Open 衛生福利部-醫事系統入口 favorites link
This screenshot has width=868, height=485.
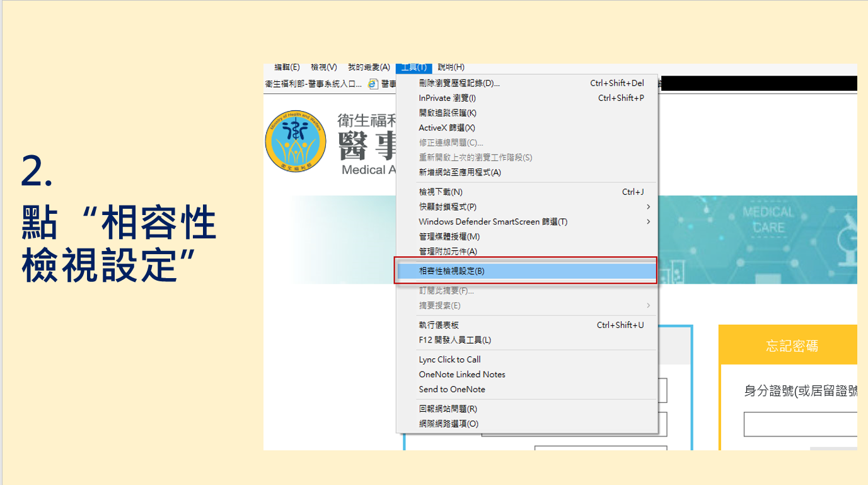click(x=313, y=83)
